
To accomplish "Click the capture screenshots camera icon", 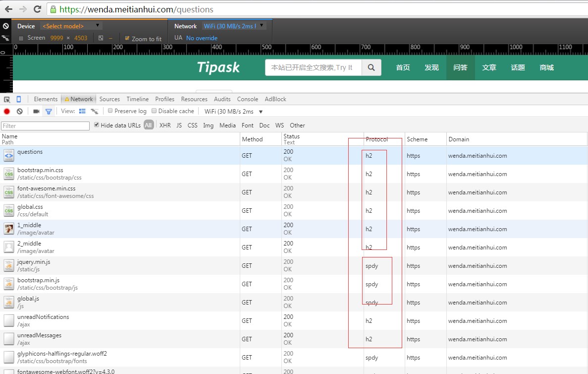I will click(x=36, y=112).
